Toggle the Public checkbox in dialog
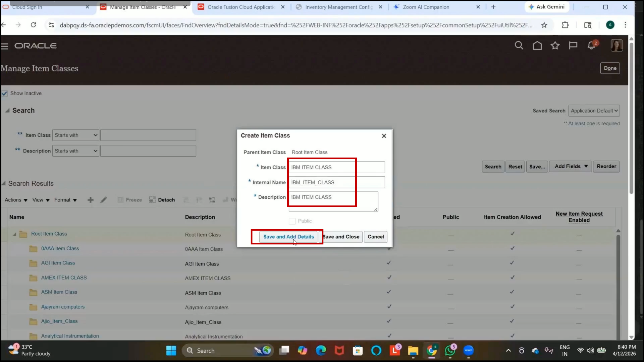644x362 pixels. click(x=292, y=221)
